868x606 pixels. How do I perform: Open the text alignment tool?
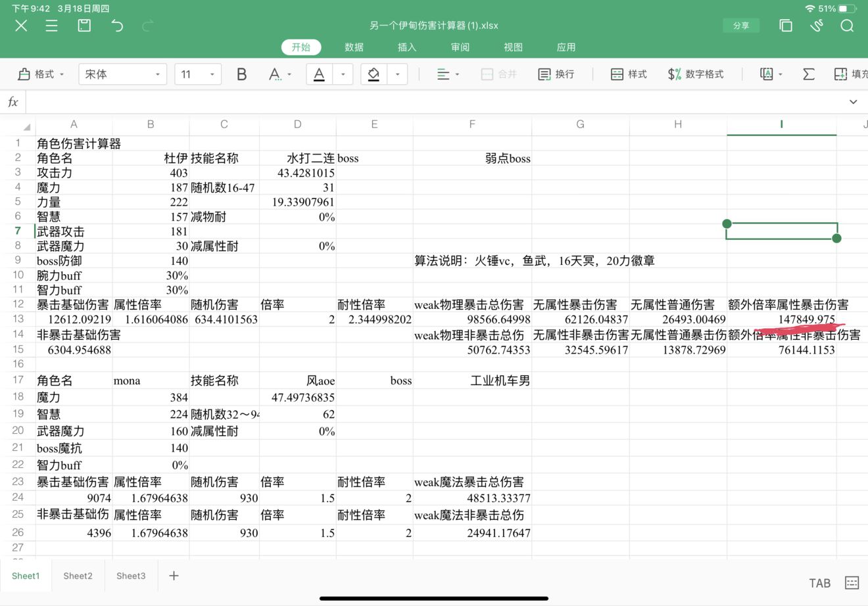(x=443, y=74)
